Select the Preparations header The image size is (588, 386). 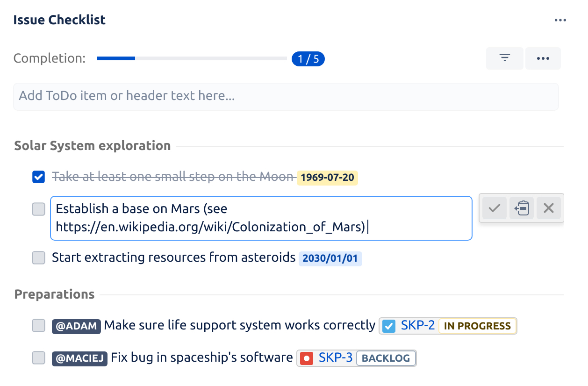(x=54, y=294)
